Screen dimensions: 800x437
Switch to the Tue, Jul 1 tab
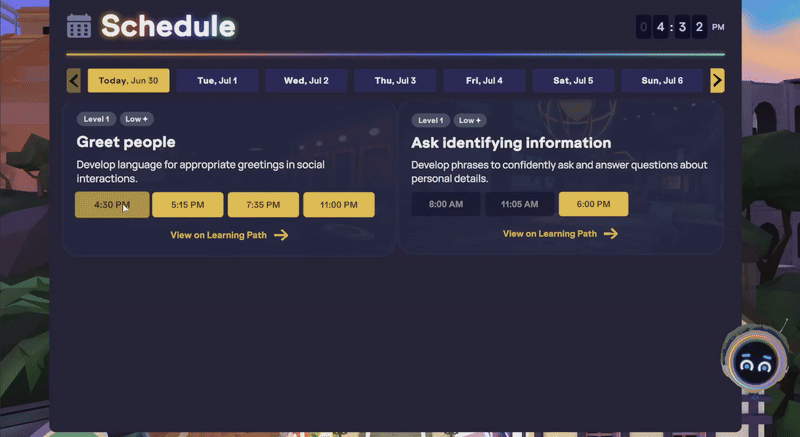tap(217, 81)
